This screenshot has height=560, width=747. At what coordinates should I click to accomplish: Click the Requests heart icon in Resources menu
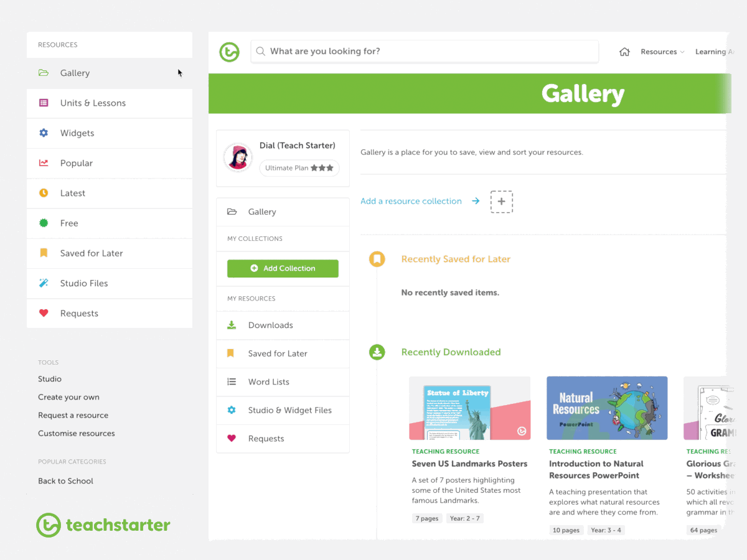[x=44, y=313]
